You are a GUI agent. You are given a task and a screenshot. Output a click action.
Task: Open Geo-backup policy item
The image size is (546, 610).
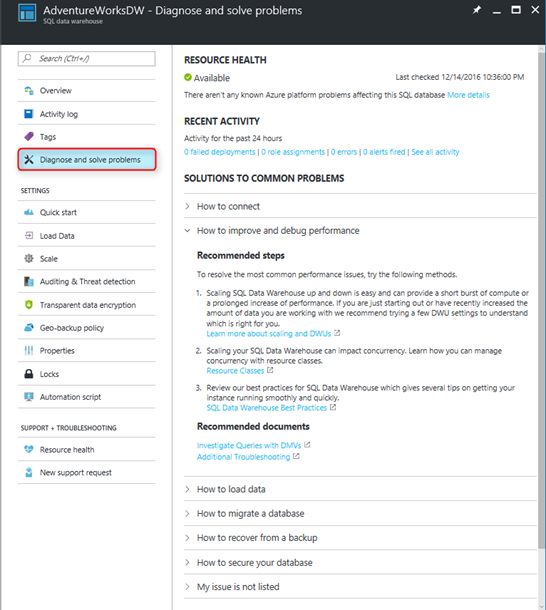click(86, 328)
